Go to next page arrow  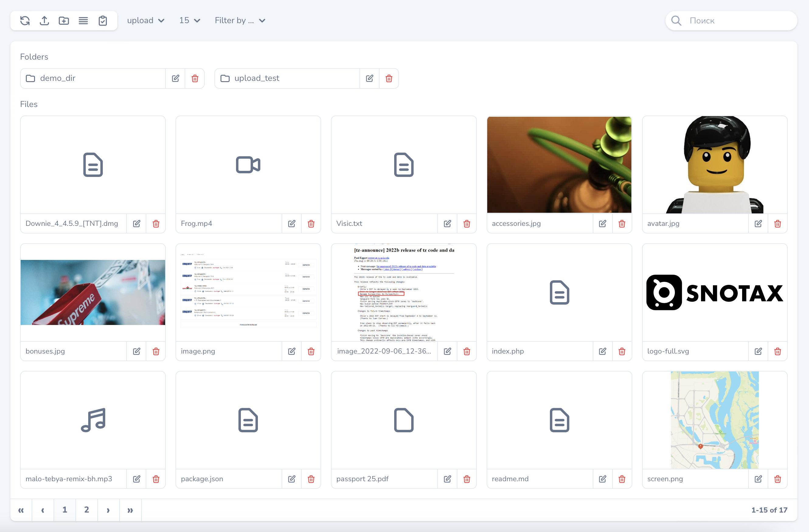click(108, 510)
